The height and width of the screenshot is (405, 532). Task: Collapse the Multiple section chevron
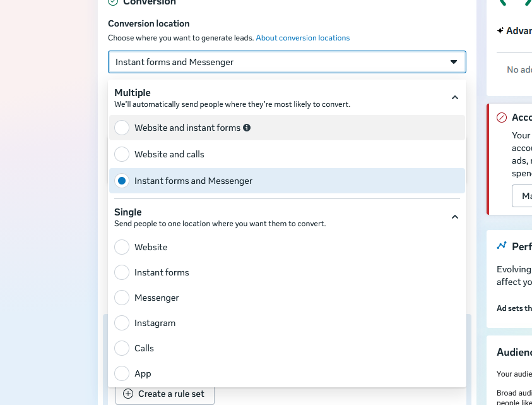(454, 97)
